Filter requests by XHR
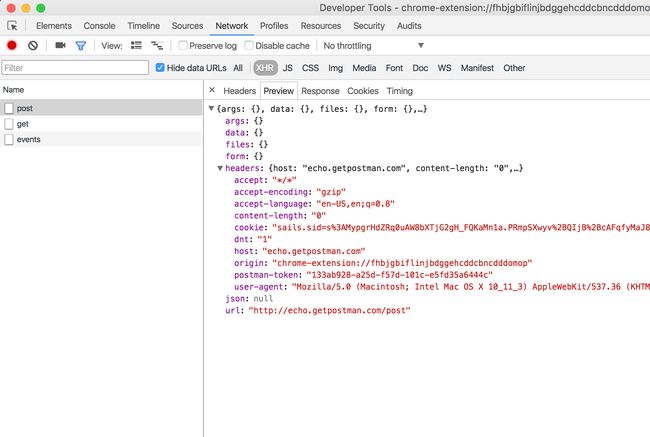Viewport: 650px width, 437px height. 265,68
